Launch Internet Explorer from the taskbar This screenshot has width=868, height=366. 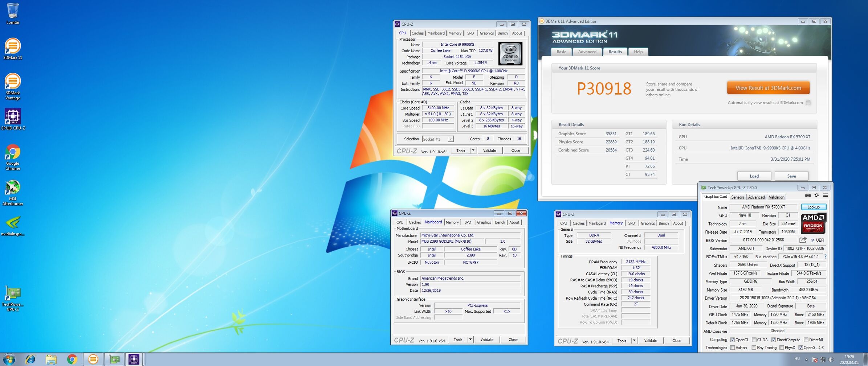[30, 359]
